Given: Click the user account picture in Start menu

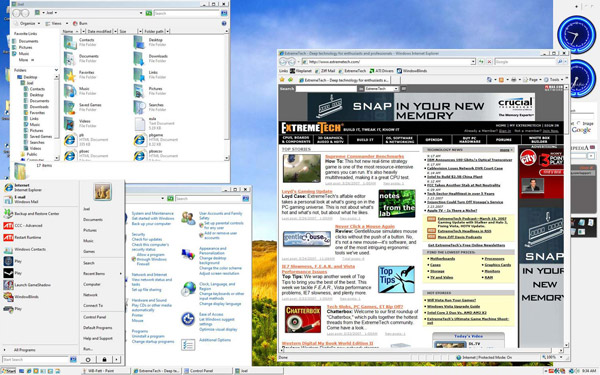Looking at the screenshot, I should (x=103, y=192).
